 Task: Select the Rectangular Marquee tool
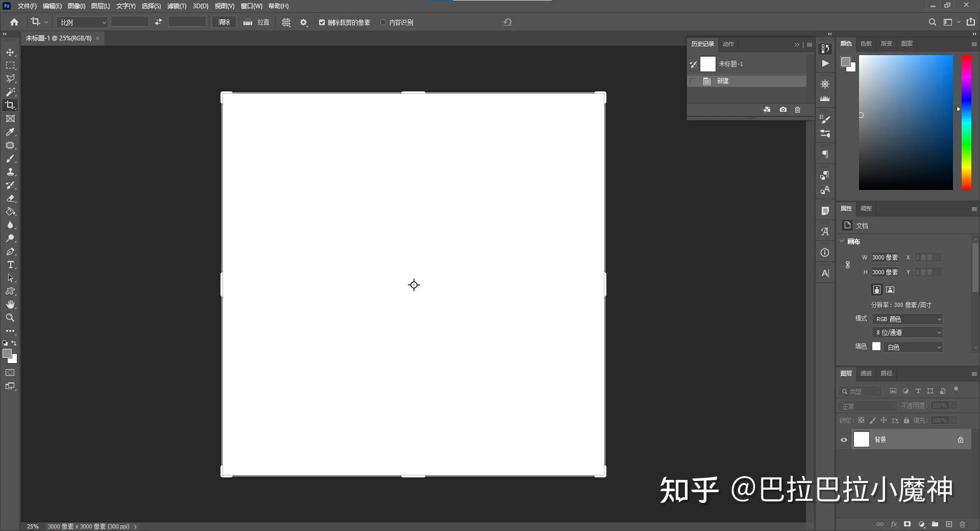pos(10,65)
